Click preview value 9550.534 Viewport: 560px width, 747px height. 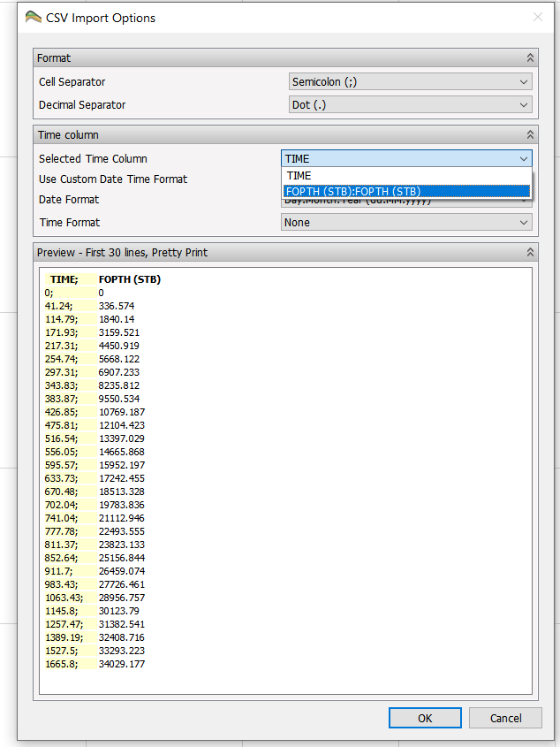point(119,399)
